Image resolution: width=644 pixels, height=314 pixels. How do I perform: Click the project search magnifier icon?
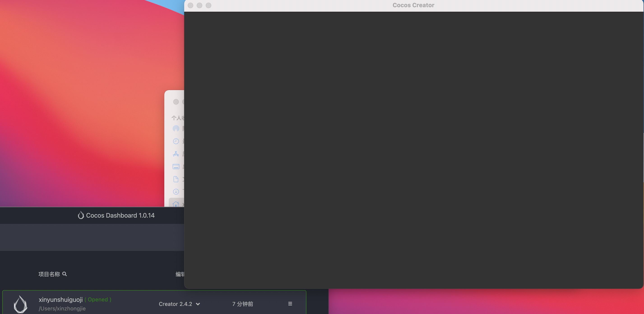coord(65,274)
